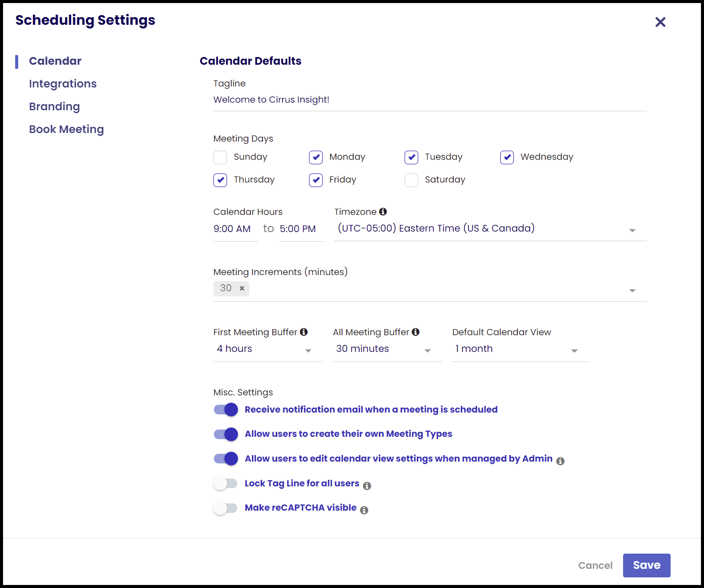The height and width of the screenshot is (588, 704).
Task: Click the 5:00 PM end time field
Action: click(301, 229)
